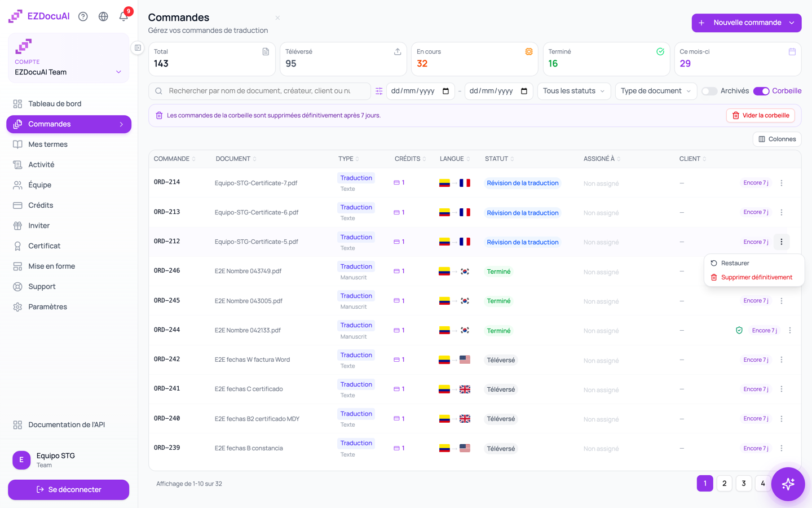This screenshot has height=508, width=812.
Task: Open the notifications bell
Action: click(x=123, y=16)
